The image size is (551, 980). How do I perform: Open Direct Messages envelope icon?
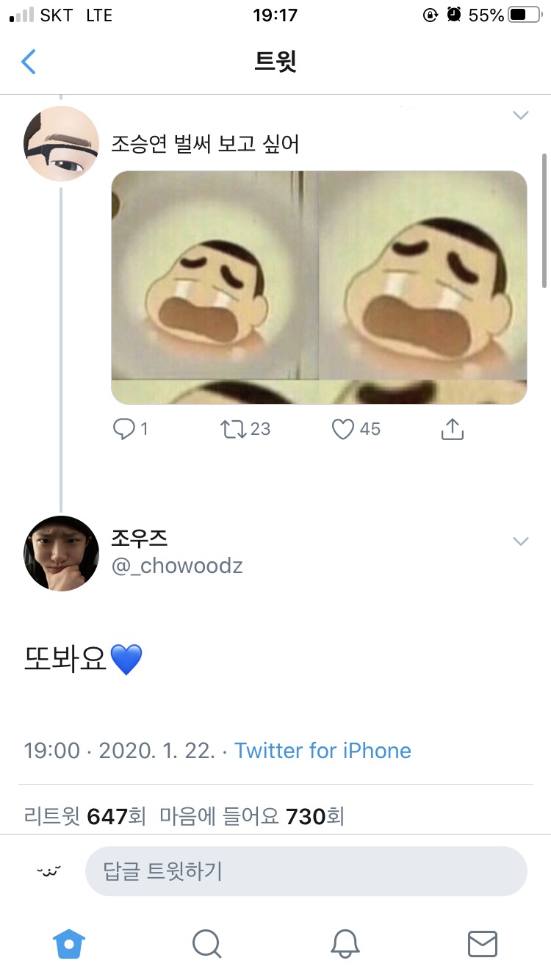tap(483, 945)
